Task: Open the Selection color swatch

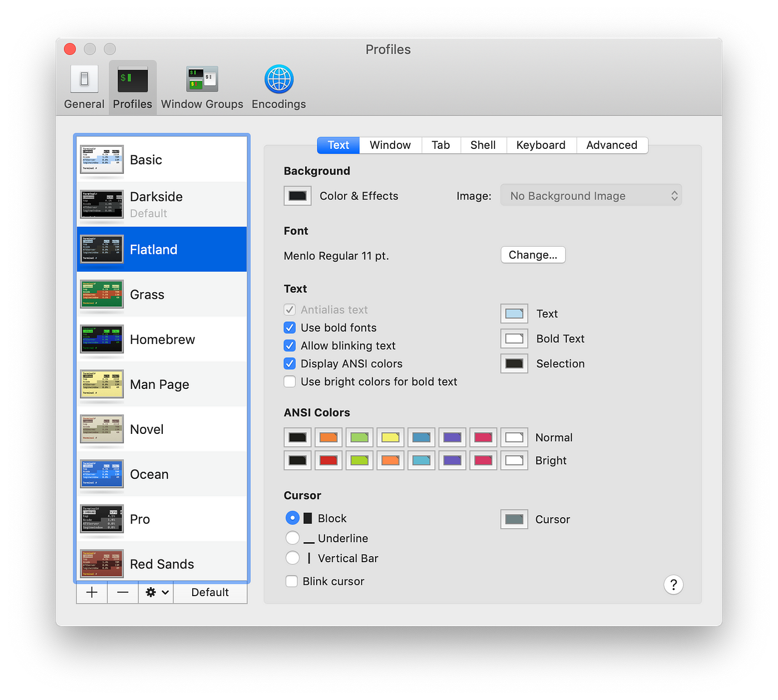Action: pyautogui.click(x=514, y=364)
